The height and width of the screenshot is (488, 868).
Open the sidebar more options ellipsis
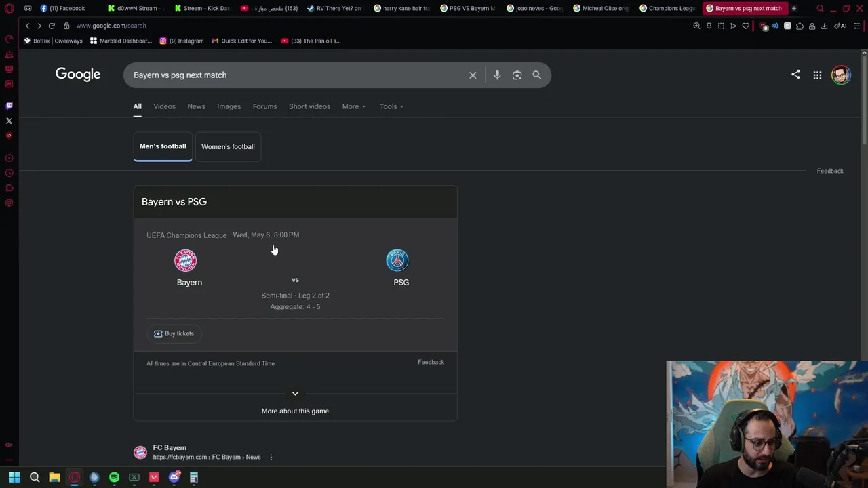(9, 459)
